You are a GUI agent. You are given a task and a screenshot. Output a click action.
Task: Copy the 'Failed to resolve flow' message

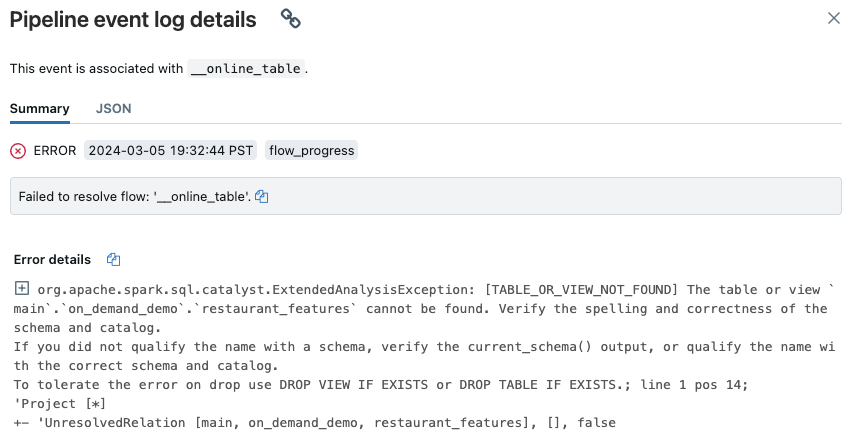point(262,197)
